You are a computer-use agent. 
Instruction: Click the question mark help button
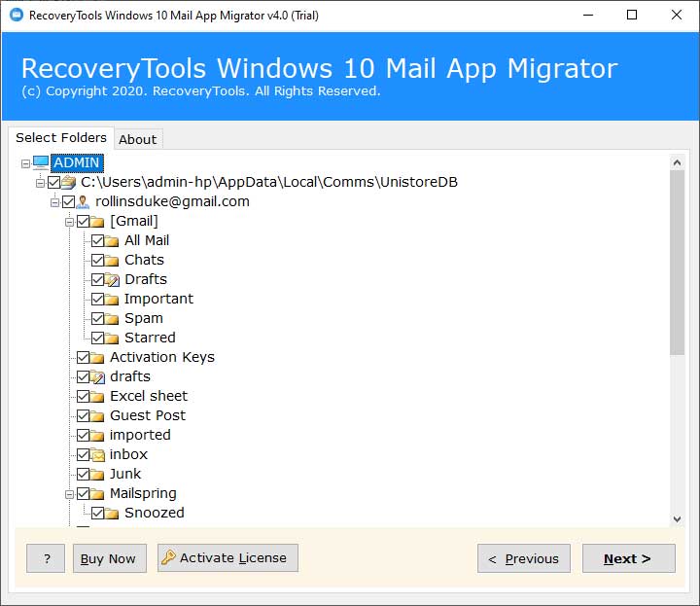tap(46, 558)
